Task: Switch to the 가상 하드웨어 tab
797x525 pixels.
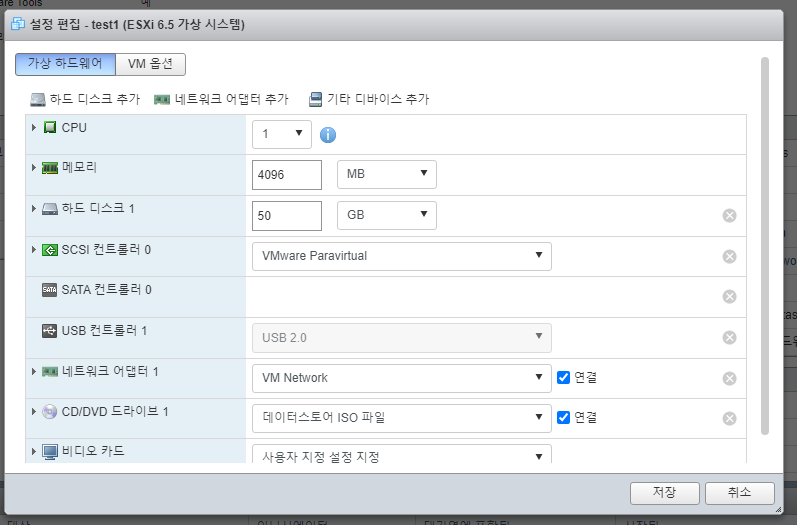Action: point(66,64)
